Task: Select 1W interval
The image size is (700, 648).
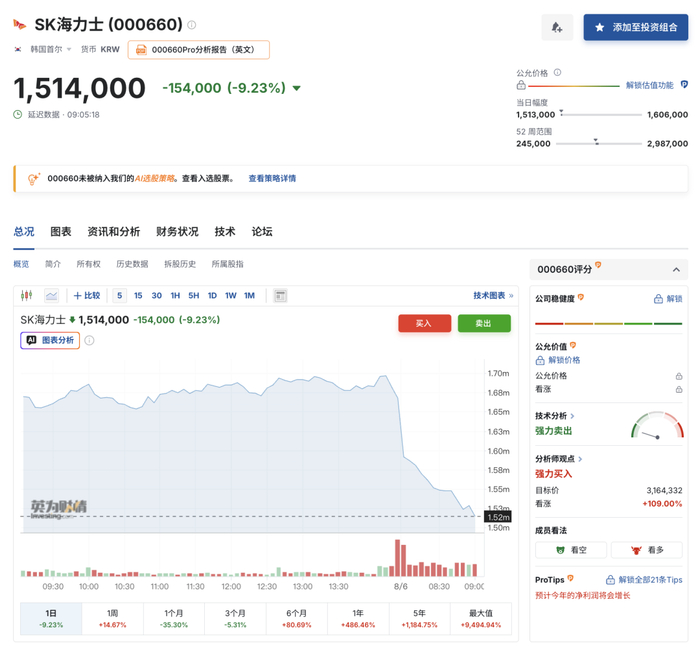Action: coord(231,295)
